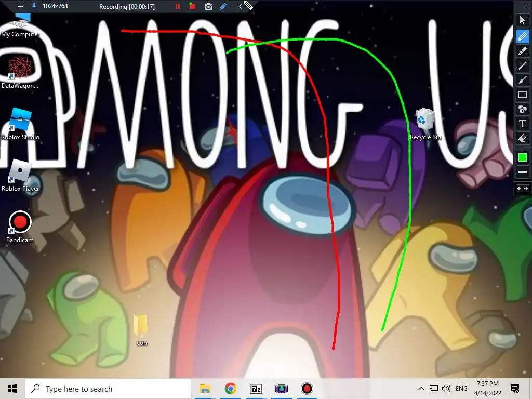
Task: Toggle the blue pin icon
Action: click(34, 6)
